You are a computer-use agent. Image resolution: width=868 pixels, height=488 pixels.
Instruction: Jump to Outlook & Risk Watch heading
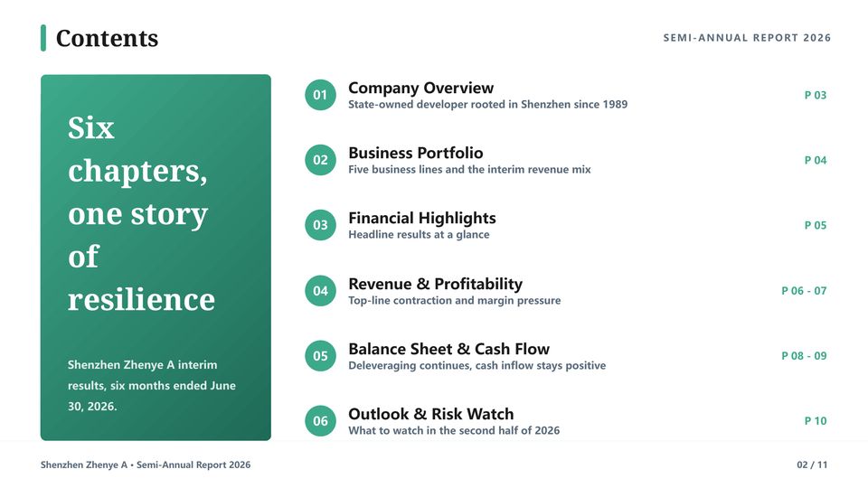click(430, 414)
